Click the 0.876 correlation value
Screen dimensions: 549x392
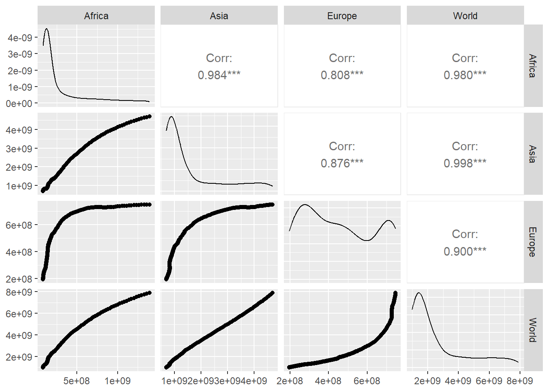click(x=342, y=163)
